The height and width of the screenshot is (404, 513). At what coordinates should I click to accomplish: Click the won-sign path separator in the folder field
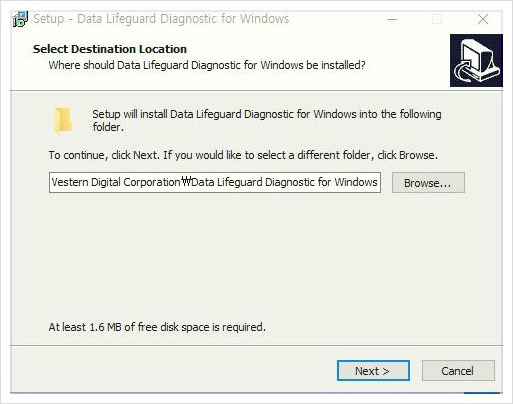[x=186, y=182]
